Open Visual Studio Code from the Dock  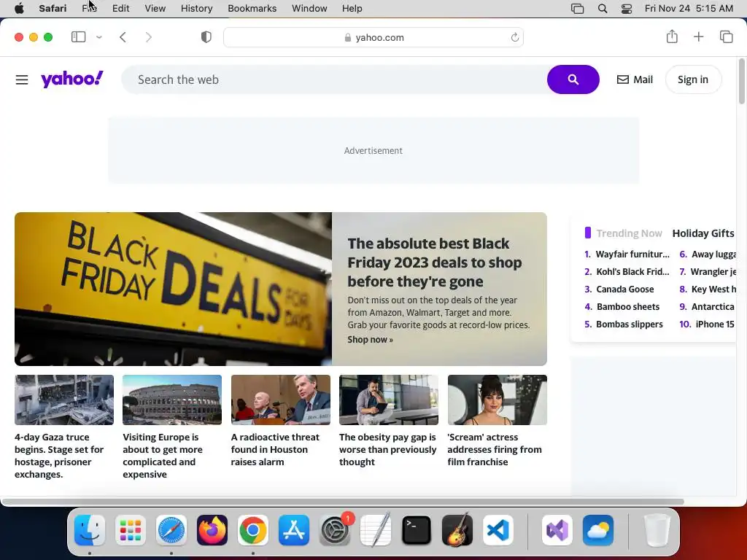pos(498,530)
